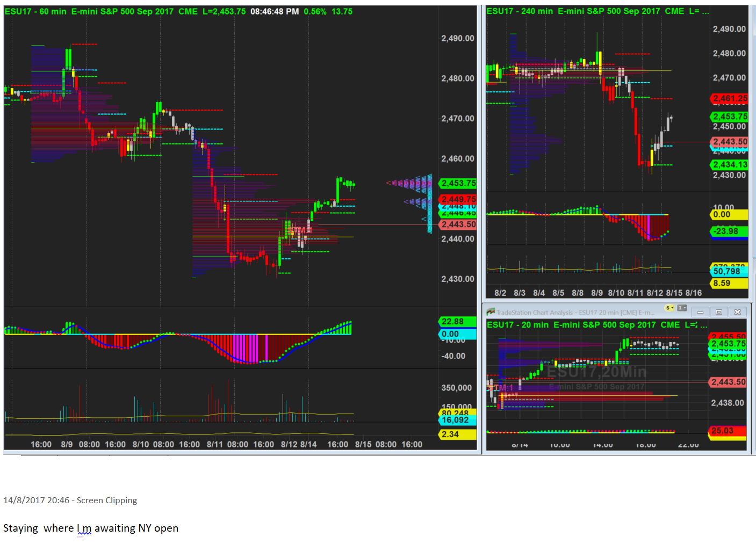Click the cyan 0.00 indicator marker on the 60 min chart
This screenshot has height=544, width=756.
[458, 334]
